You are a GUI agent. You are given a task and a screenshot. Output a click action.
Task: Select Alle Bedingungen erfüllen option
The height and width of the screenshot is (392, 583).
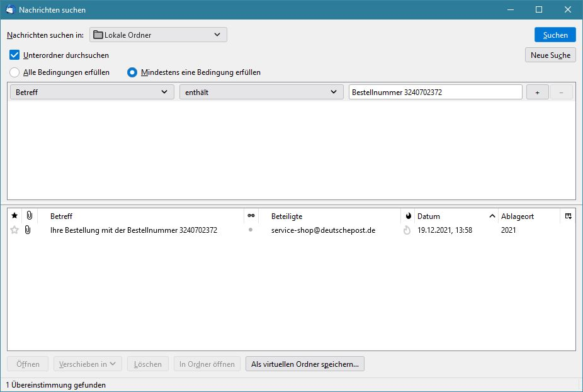point(15,72)
